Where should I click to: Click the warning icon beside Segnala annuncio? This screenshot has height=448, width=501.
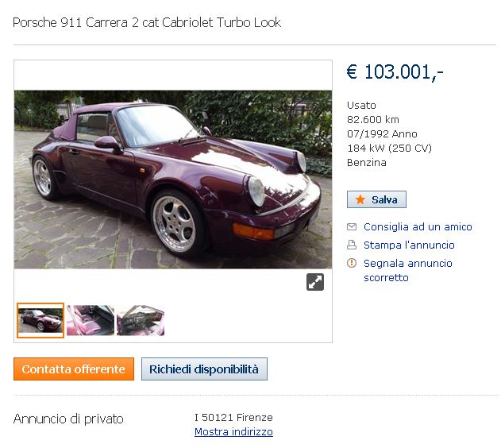[352, 263]
